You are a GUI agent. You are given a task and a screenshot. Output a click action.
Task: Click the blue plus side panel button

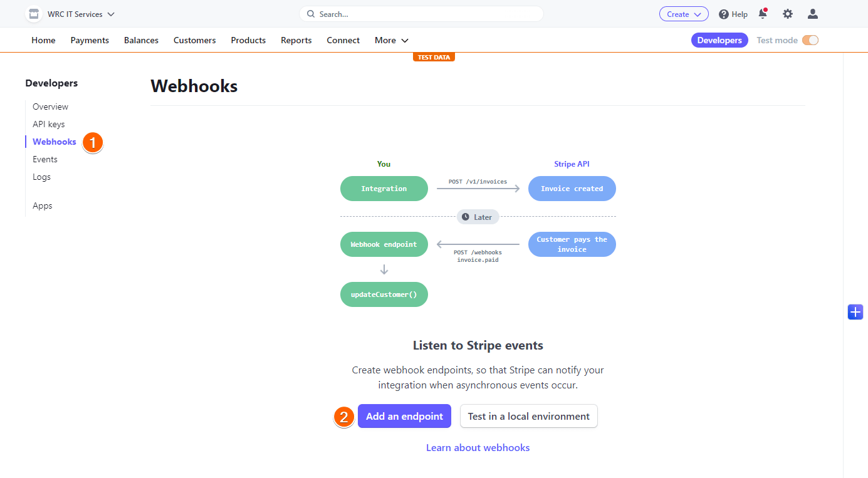pos(855,311)
